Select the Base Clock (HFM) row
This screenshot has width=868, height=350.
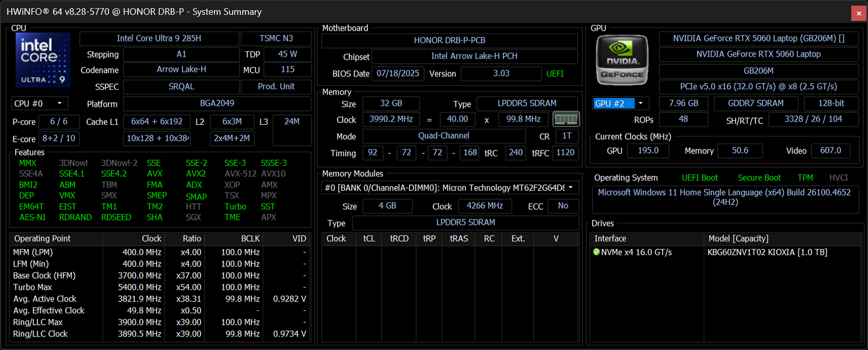point(160,275)
